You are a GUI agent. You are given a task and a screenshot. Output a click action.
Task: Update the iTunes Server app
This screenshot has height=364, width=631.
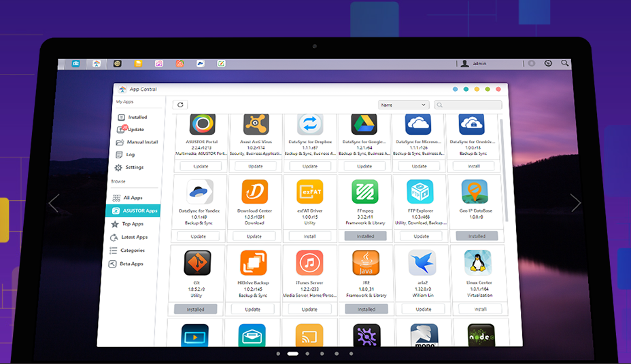click(309, 309)
